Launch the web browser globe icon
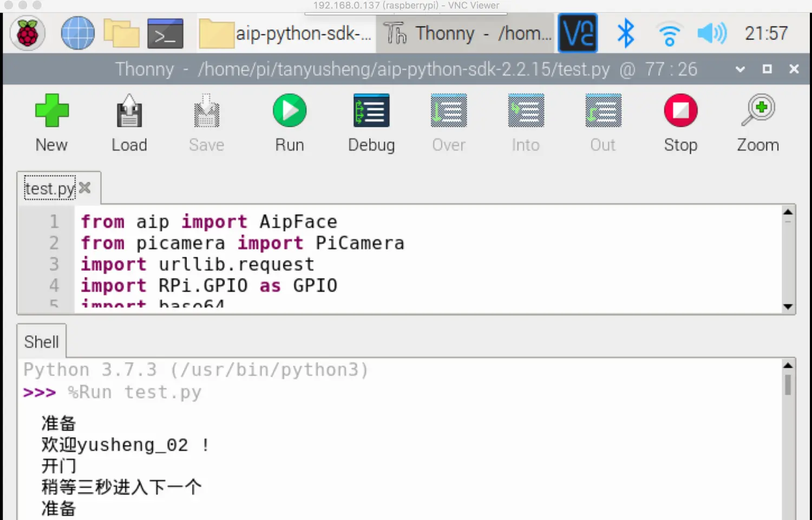Image resolution: width=812 pixels, height=520 pixels. tap(77, 34)
